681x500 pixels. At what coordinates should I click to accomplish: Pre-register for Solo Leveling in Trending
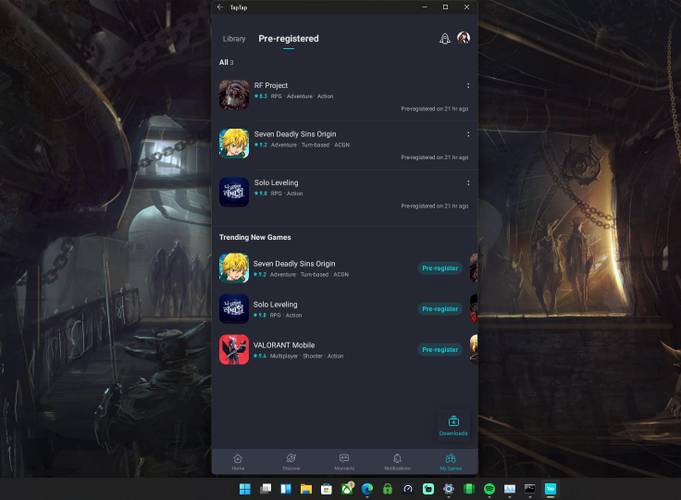440,309
